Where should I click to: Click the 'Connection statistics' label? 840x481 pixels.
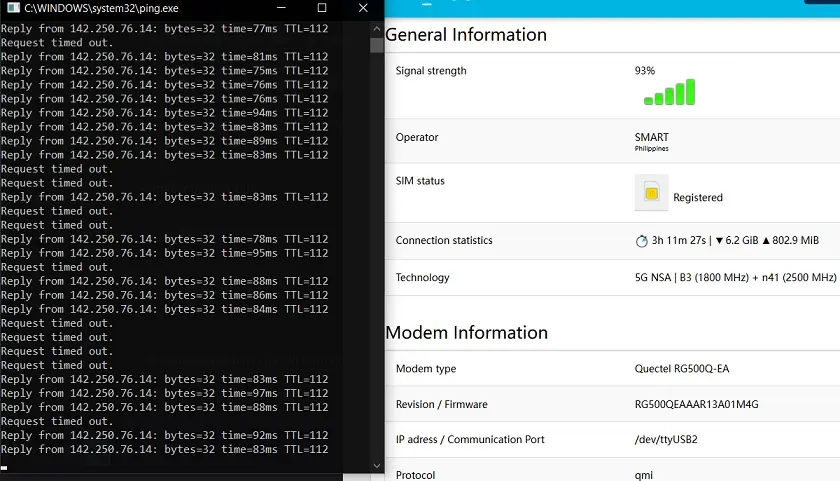(x=444, y=240)
